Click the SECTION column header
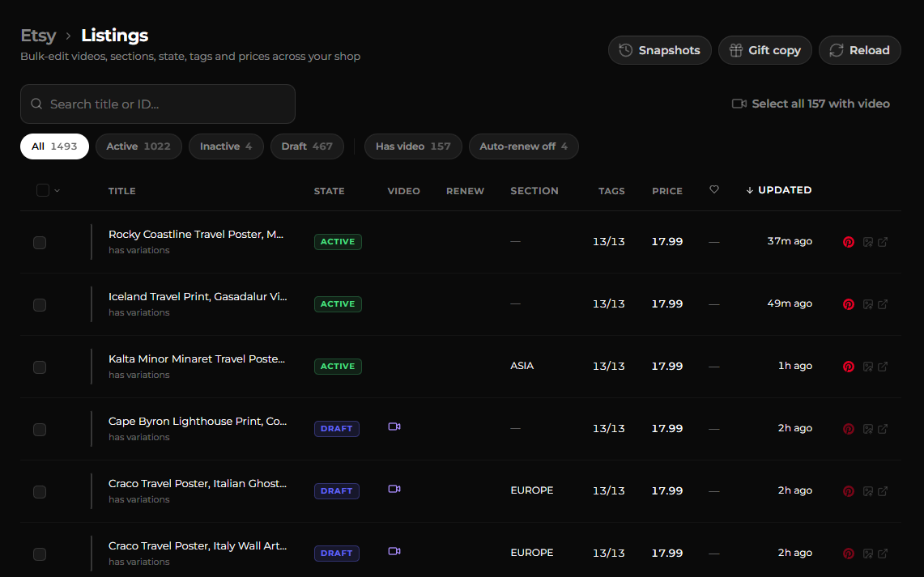The height and width of the screenshot is (577, 924). coord(534,191)
